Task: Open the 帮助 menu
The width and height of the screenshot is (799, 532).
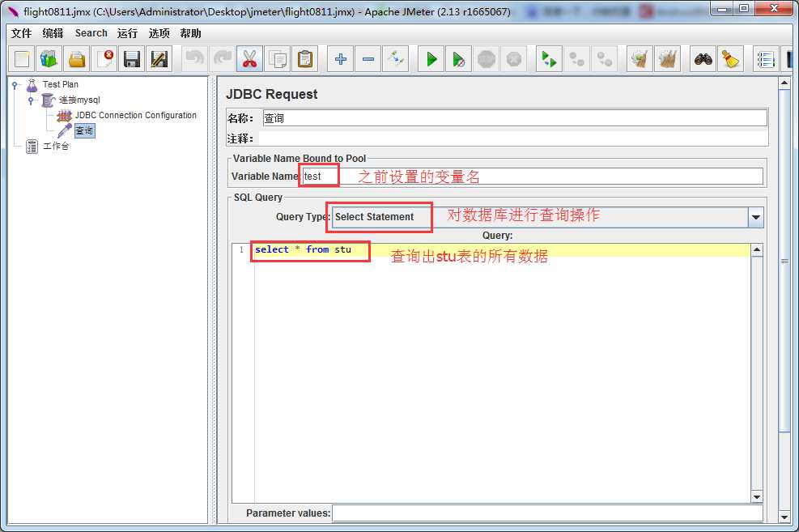Action: tap(190, 33)
